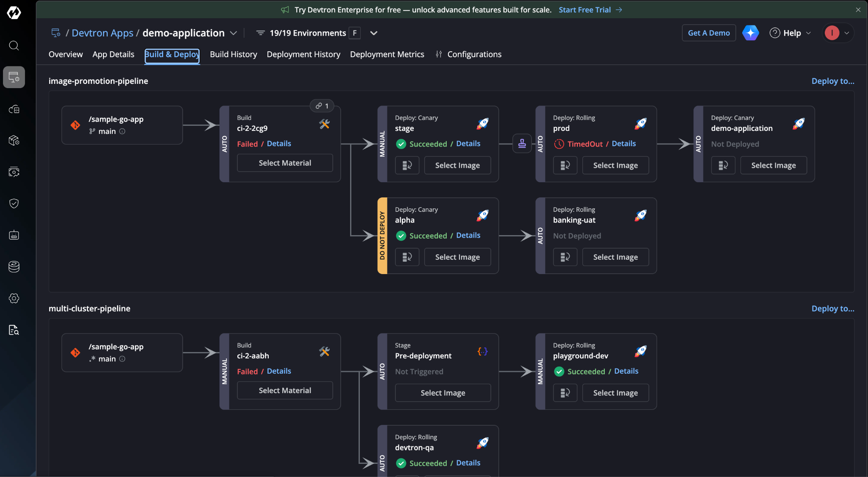Click Select Image on banking-uat node
The width and height of the screenshot is (868, 477).
[615, 257]
